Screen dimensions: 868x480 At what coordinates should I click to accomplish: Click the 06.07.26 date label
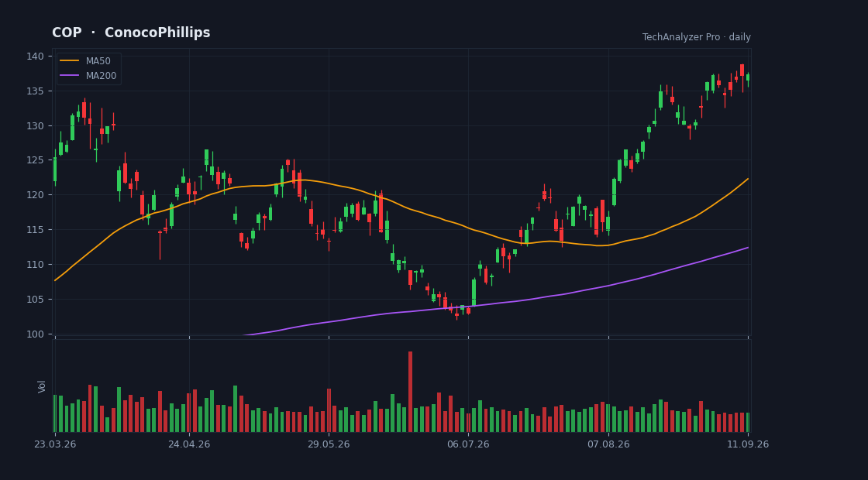click(468, 444)
